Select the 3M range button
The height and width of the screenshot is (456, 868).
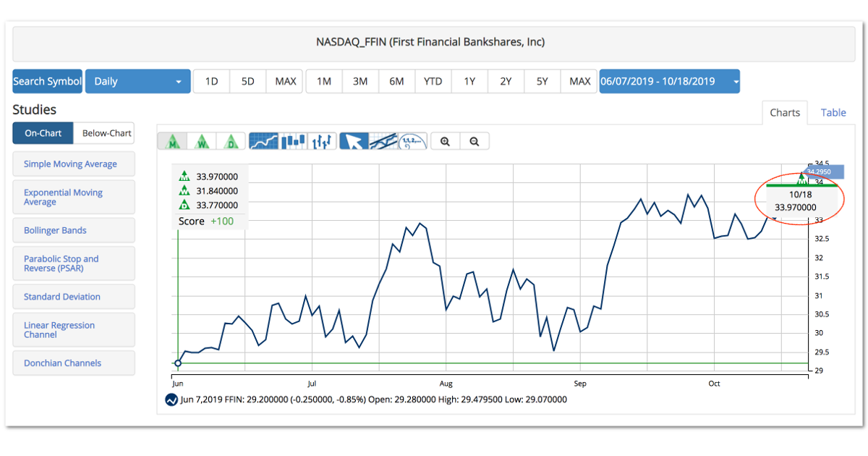[x=360, y=81]
